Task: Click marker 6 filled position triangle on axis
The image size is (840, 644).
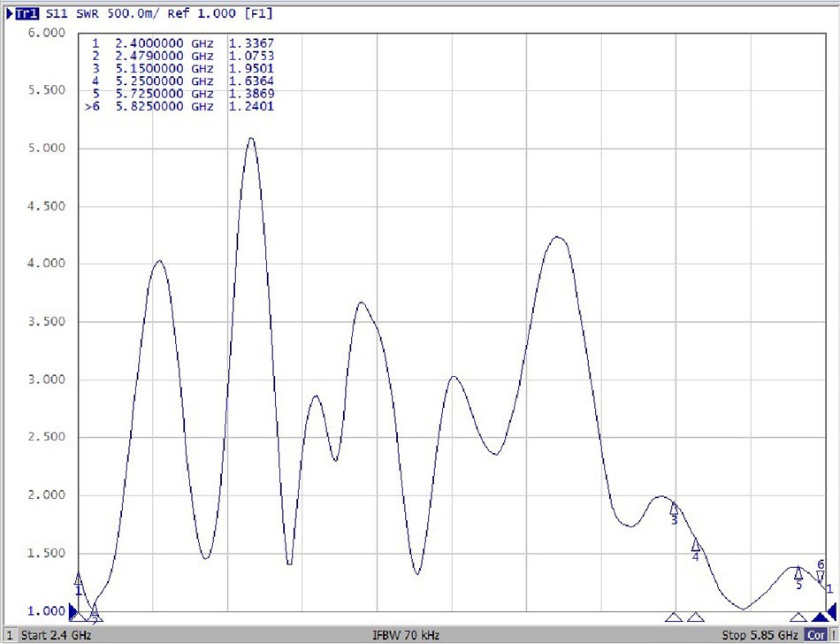Action: coord(821,617)
